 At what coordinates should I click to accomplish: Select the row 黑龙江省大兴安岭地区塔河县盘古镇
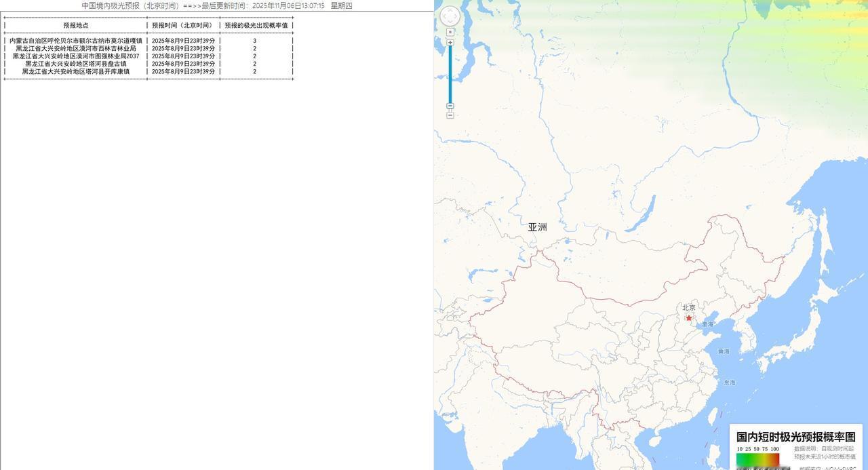pos(149,64)
